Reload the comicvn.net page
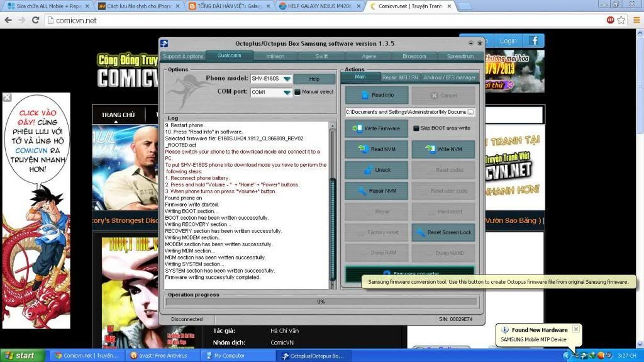Screen dimensions: 644x362 coord(36,20)
